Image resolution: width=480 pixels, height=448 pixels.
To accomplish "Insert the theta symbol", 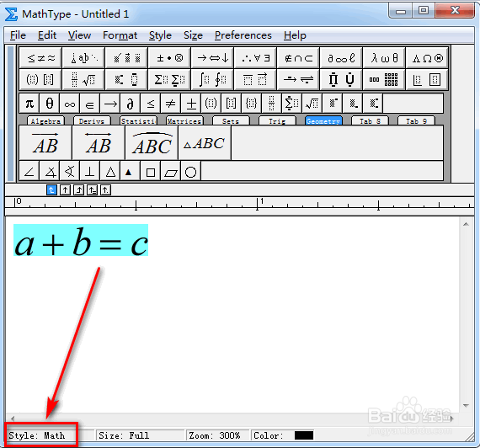I will 50,104.
